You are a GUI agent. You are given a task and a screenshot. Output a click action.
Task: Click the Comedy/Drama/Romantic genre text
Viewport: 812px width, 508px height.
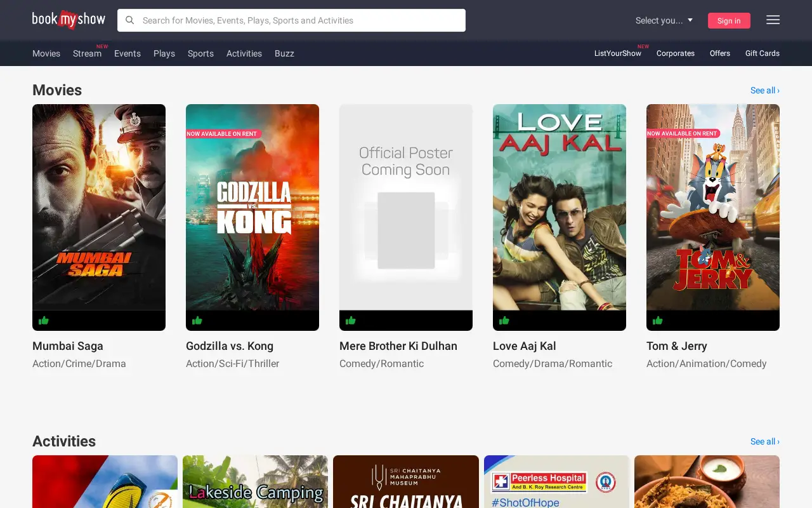pyautogui.click(x=553, y=364)
